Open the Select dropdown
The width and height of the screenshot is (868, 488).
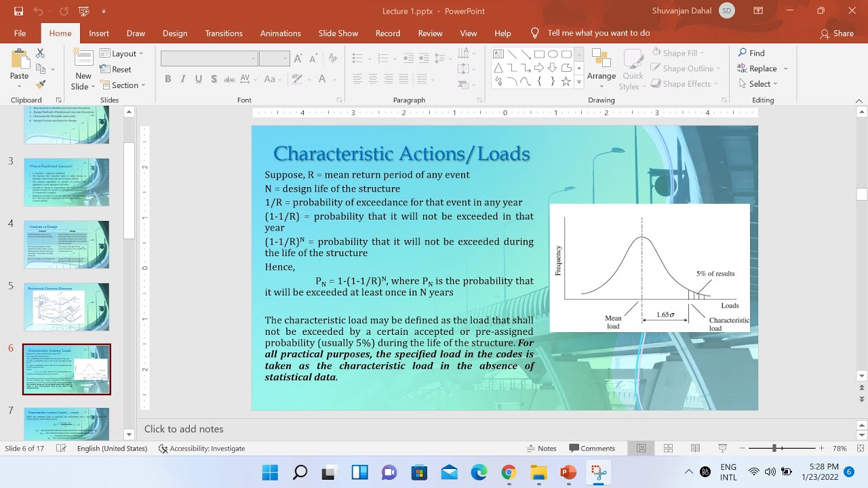(x=757, y=84)
